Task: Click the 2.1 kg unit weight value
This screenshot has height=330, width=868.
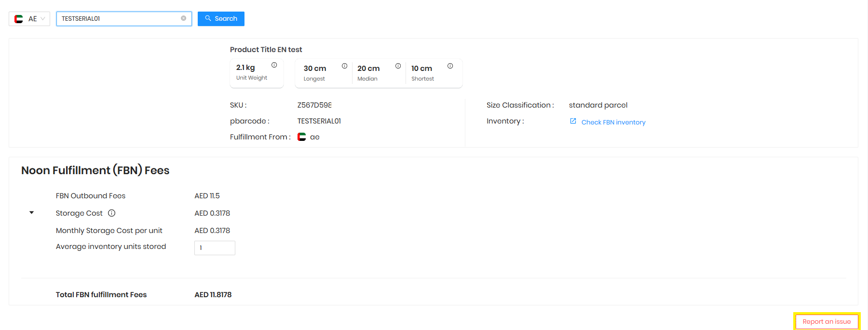Action: [245, 68]
